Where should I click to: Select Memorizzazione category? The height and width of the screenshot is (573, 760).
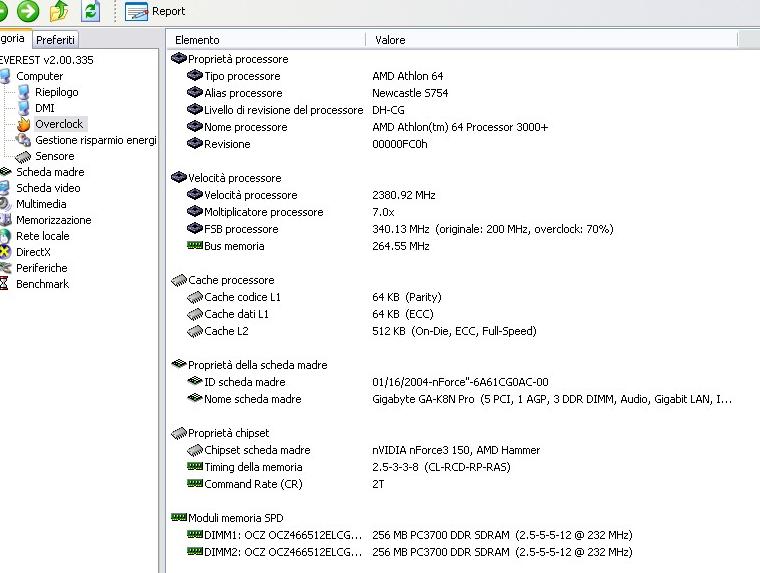click(x=53, y=220)
